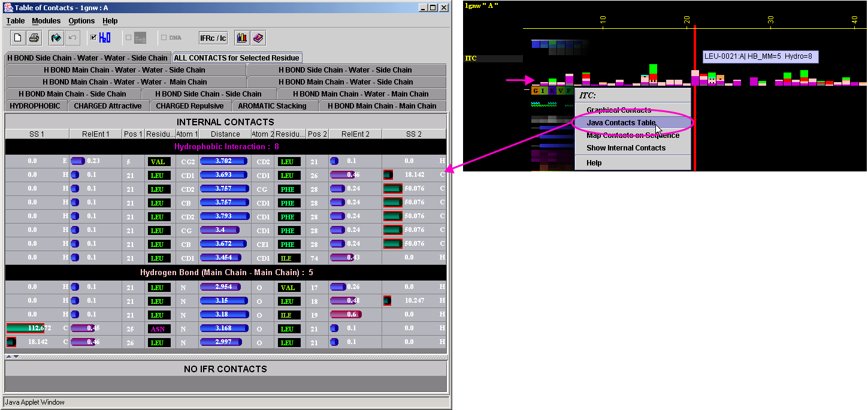This screenshot has width=868, height=410.
Task: Toggle the DNA checkbox
Action: click(x=164, y=38)
